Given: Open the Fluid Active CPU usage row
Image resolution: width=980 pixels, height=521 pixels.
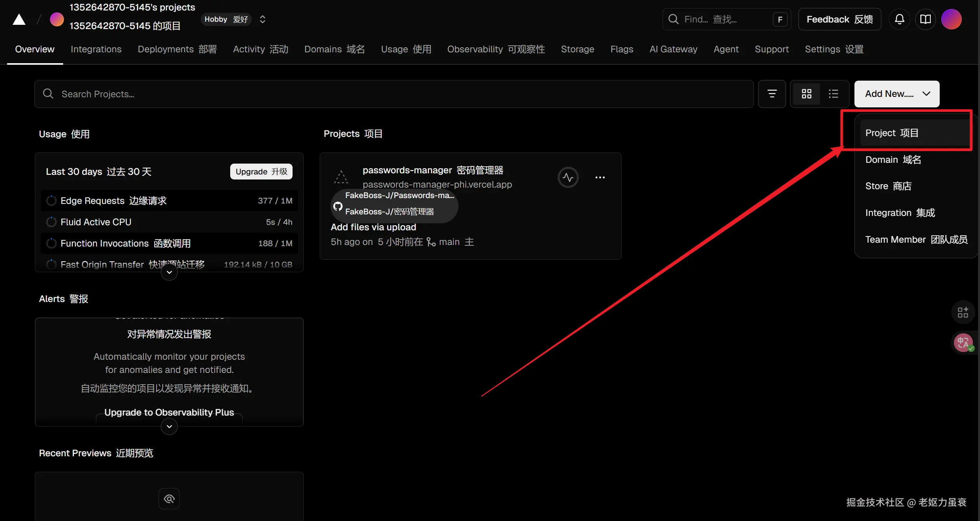Looking at the screenshot, I should (169, 222).
